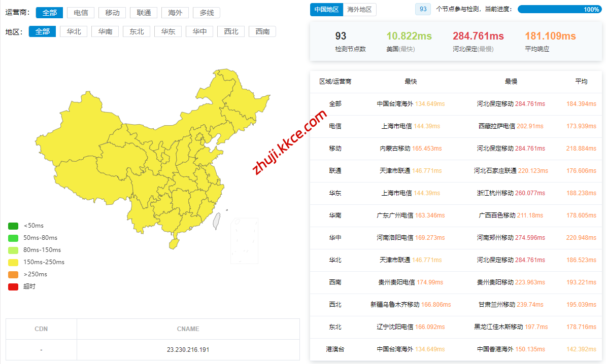Switch to the 海外地区 tab
This screenshot has width=606, height=364.
click(359, 10)
